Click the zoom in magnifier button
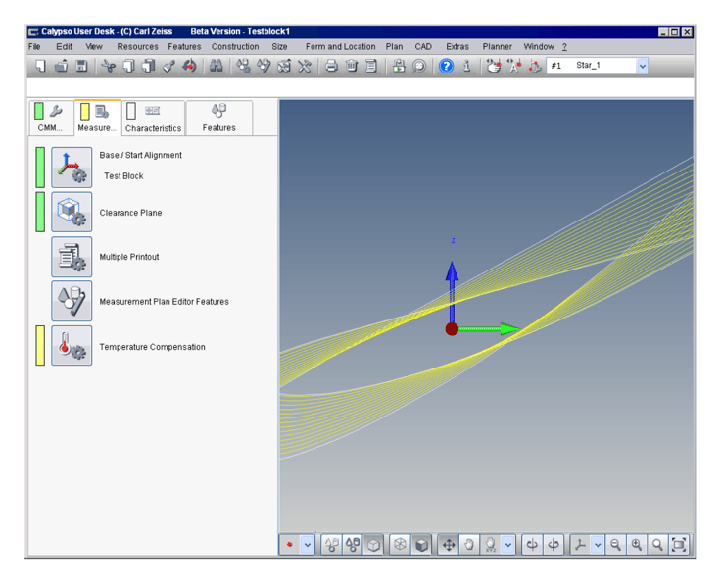The width and height of the screenshot is (722, 588). point(637,545)
